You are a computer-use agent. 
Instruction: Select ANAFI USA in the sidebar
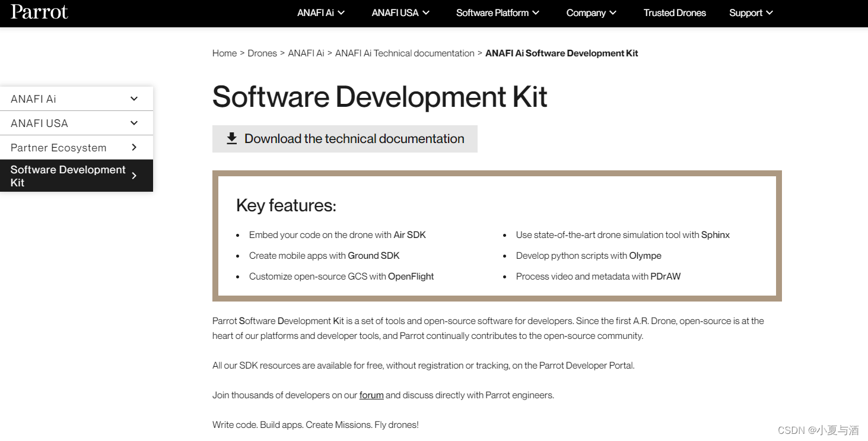pos(77,123)
